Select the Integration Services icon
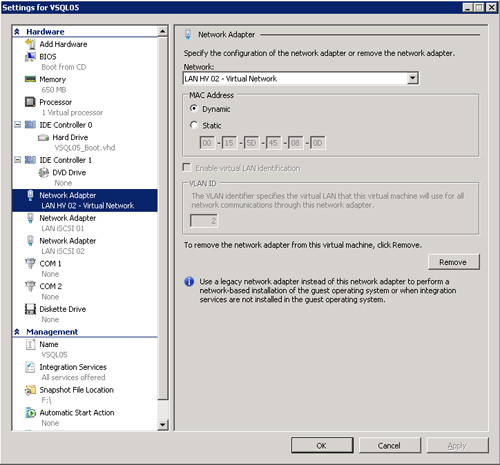The image size is (500, 465). 30,367
